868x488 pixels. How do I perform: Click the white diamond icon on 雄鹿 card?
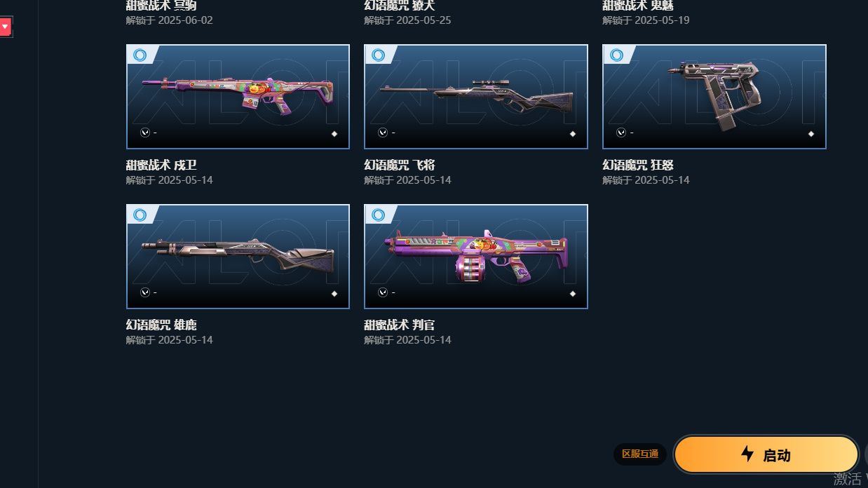click(334, 294)
